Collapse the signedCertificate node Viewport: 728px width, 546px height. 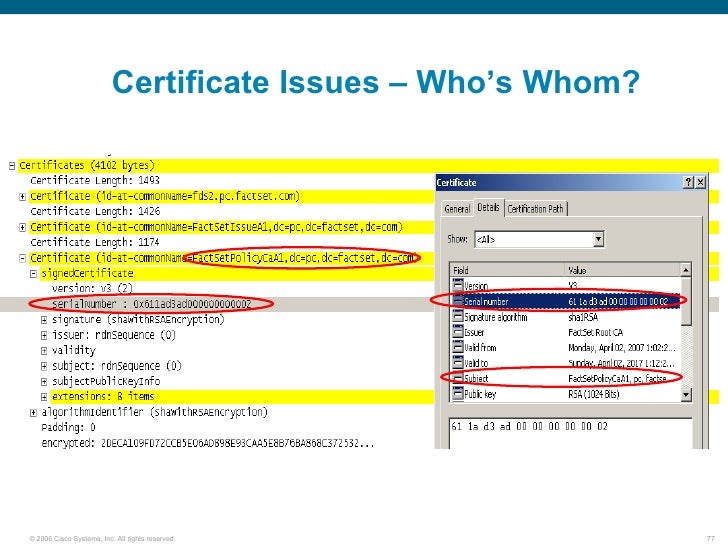click(33, 274)
